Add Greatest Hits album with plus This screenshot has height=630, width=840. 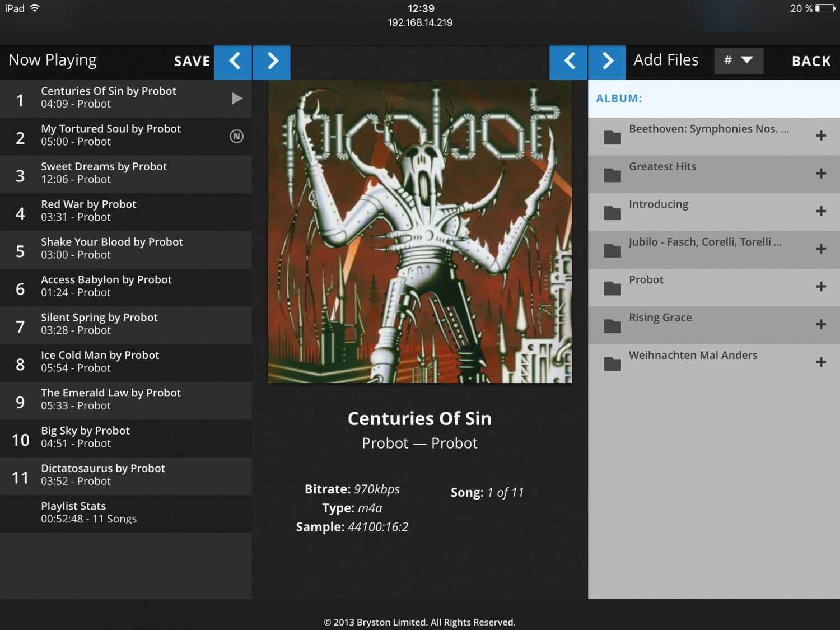click(821, 174)
